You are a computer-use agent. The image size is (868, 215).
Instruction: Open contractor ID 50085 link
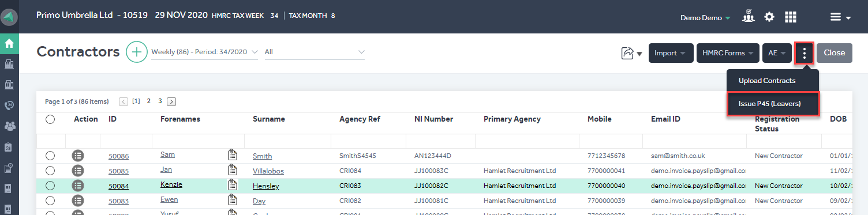(x=118, y=171)
